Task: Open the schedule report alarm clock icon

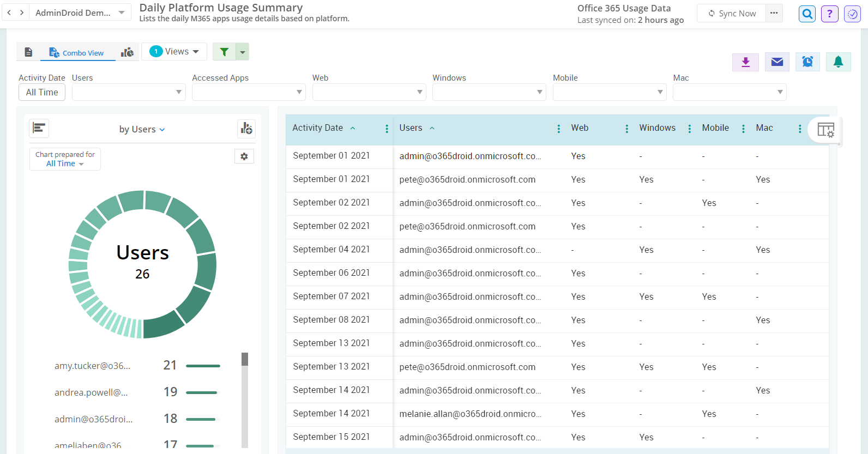Action: (x=807, y=62)
